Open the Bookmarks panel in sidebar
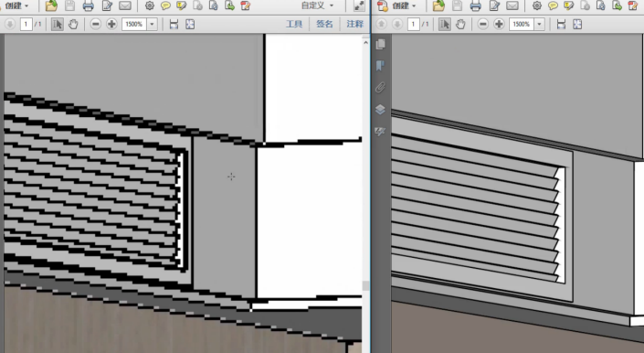This screenshot has height=353, width=644. [x=380, y=66]
